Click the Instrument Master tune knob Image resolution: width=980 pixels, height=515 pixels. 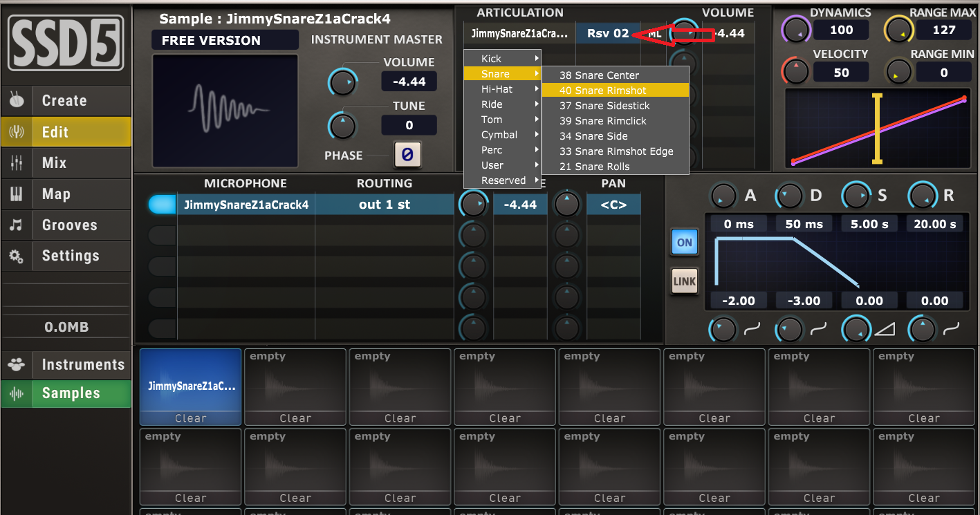click(342, 126)
